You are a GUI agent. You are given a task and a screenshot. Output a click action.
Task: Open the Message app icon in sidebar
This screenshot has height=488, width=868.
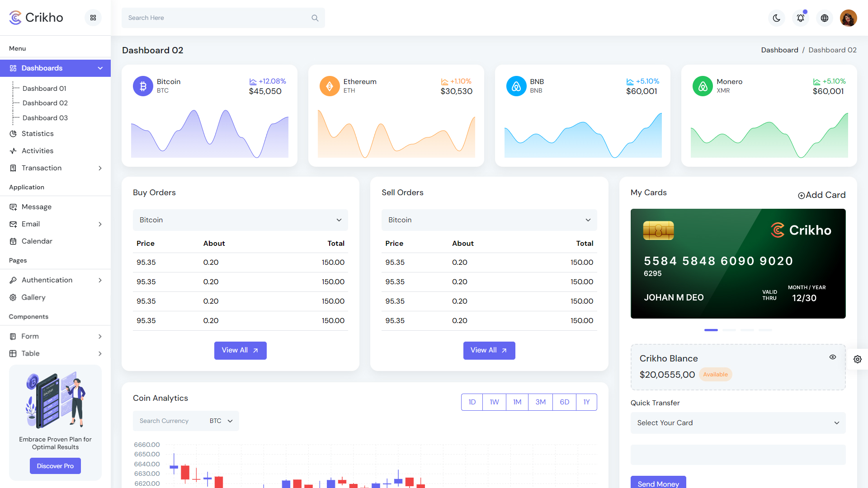(x=14, y=207)
